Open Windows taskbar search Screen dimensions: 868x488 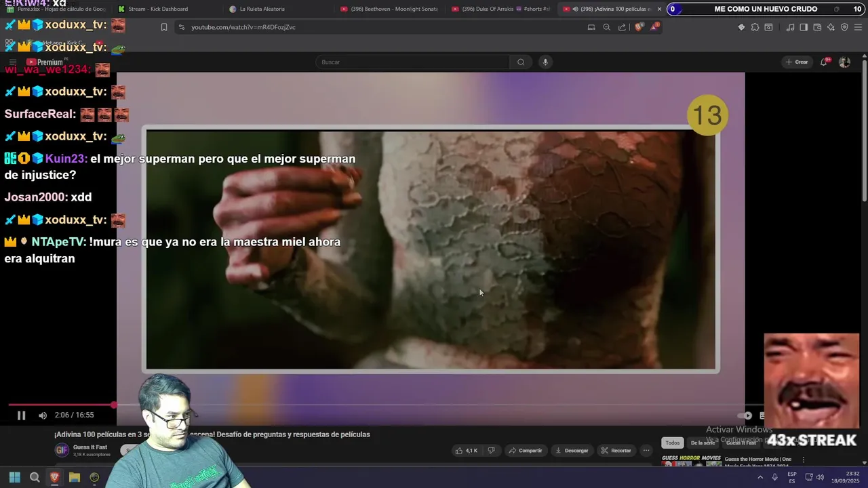(x=35, y=477)
